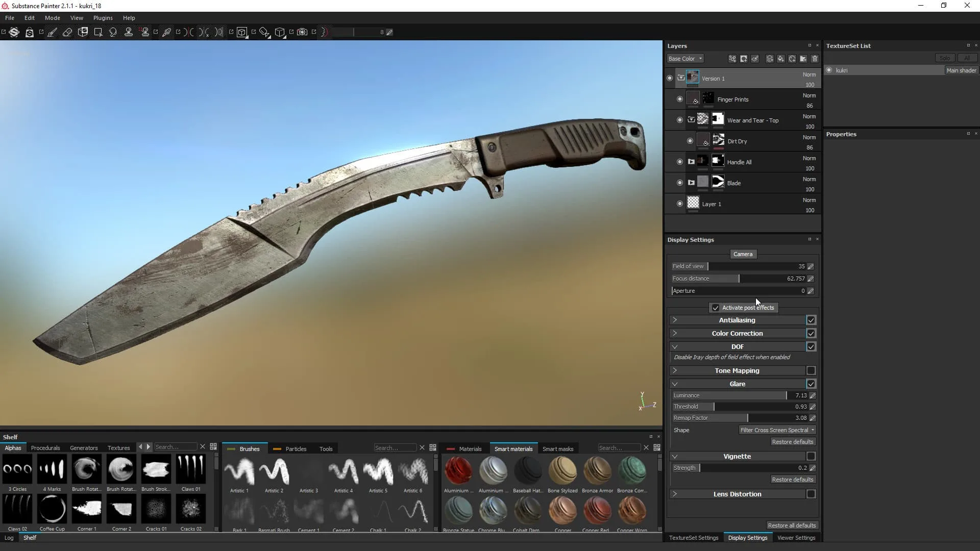Toggle visibility of the Finger Prints layer

(679, 98)
